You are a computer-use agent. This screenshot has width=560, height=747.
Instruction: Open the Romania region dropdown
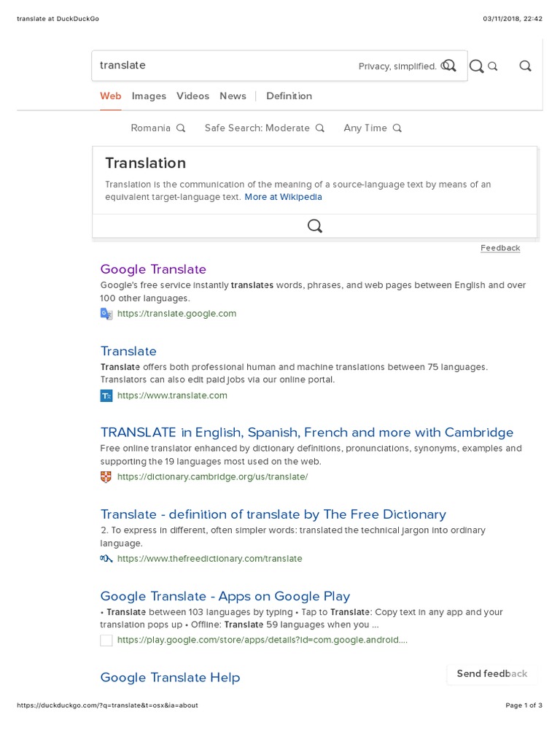(157, 128)
